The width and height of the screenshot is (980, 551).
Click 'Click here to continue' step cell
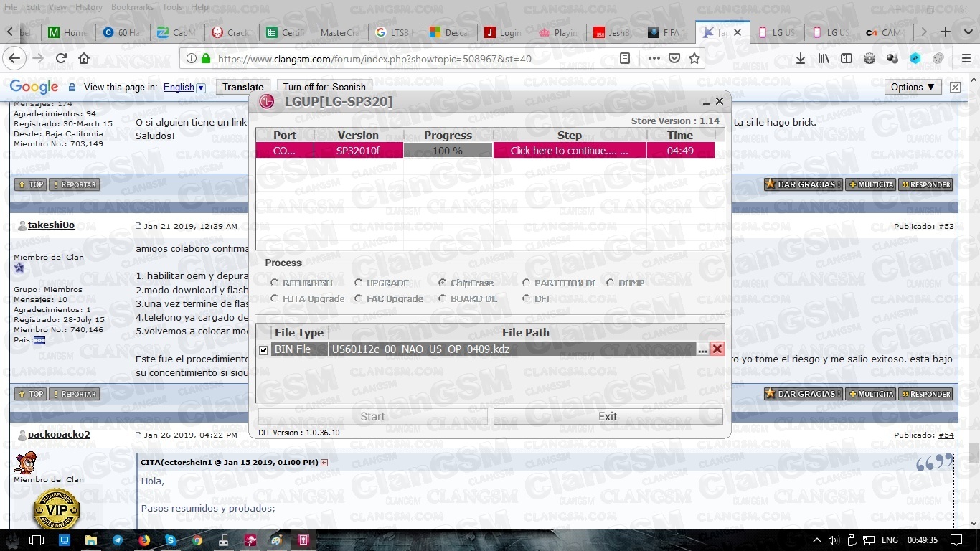point(570,151)
